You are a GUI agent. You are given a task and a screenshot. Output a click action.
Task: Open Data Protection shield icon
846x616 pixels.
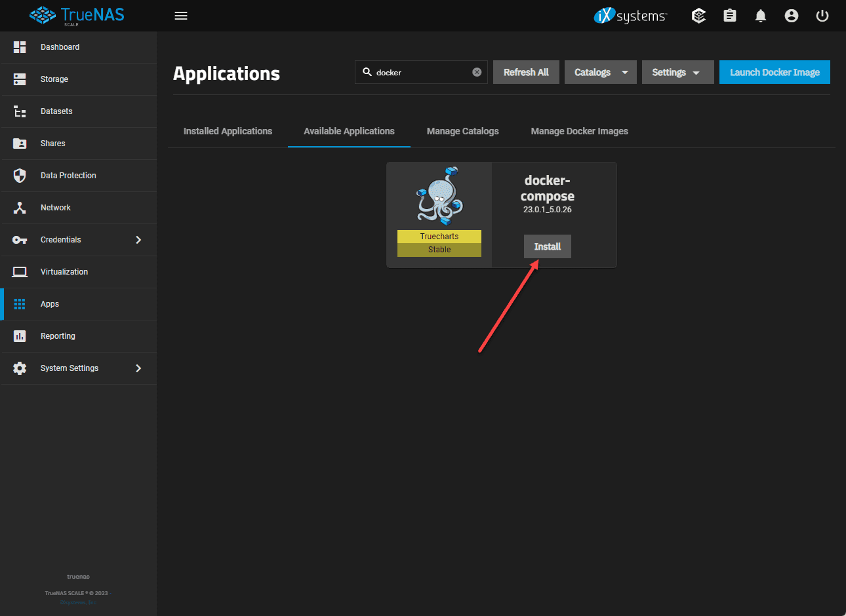tap(20, 176)
